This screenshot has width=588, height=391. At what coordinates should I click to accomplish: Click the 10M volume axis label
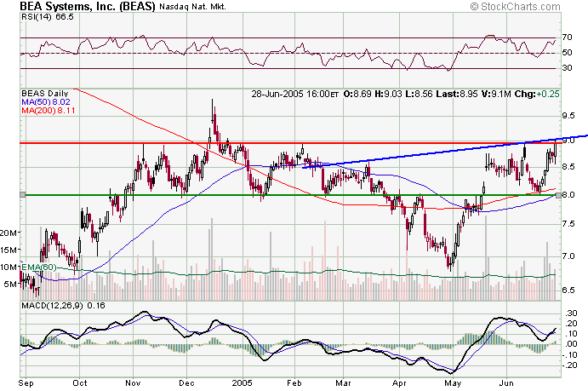pos(9,267)
